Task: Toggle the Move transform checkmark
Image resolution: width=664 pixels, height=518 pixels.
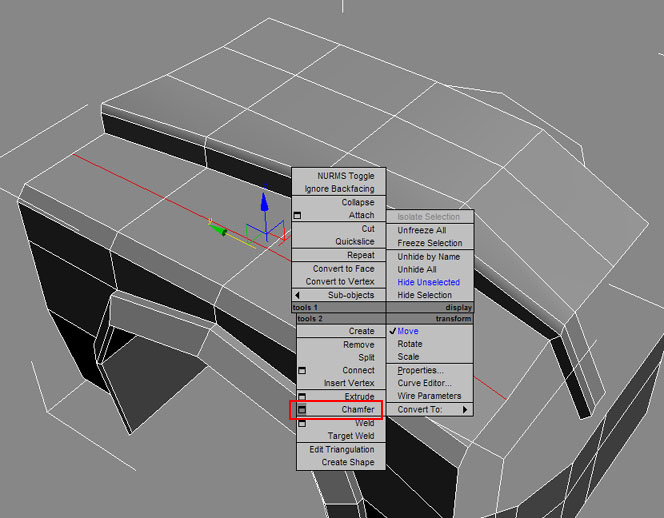Action: pos(392,331)
